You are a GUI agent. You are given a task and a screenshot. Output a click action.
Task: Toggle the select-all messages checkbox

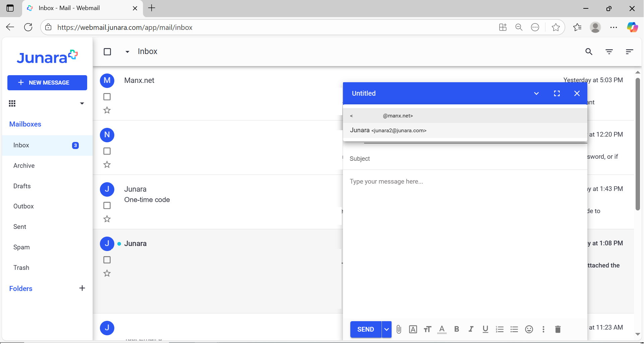point(107,52)
